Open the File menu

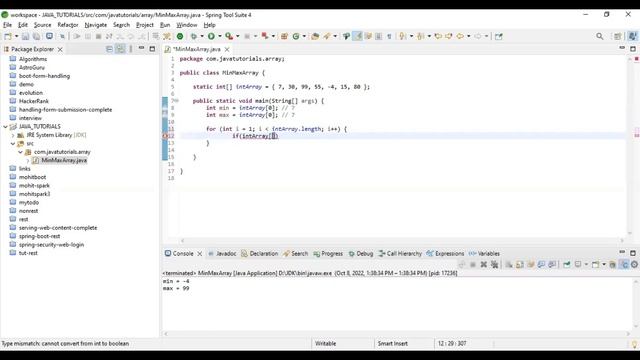(7, 25)
